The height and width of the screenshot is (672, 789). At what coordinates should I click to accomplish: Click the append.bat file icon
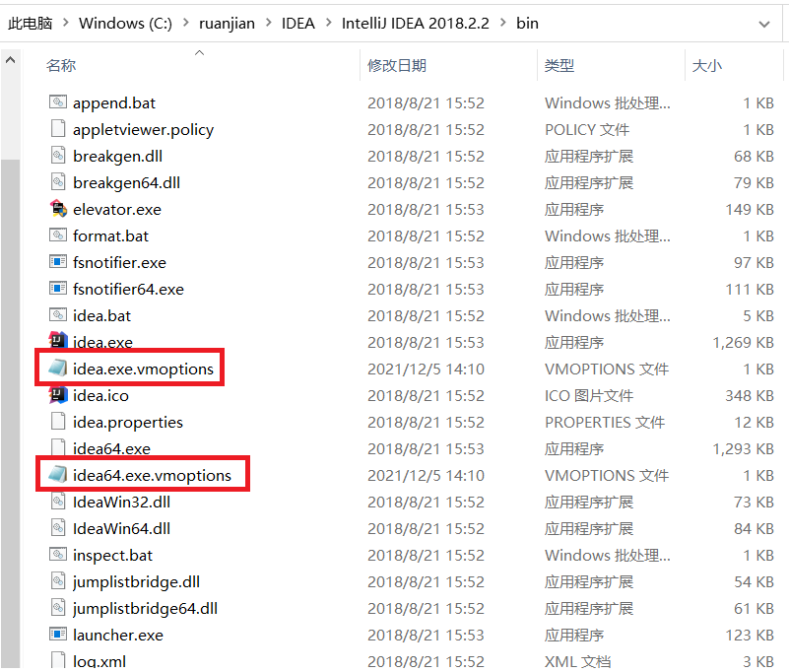click(58, 102)
